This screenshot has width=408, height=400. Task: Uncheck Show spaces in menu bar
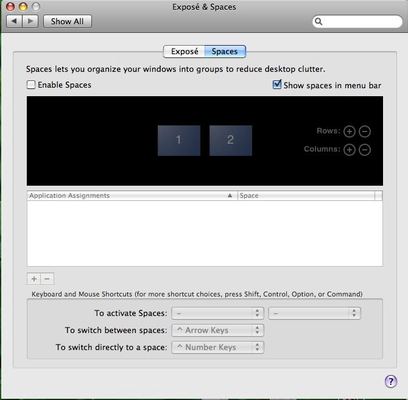coord(277,85)
